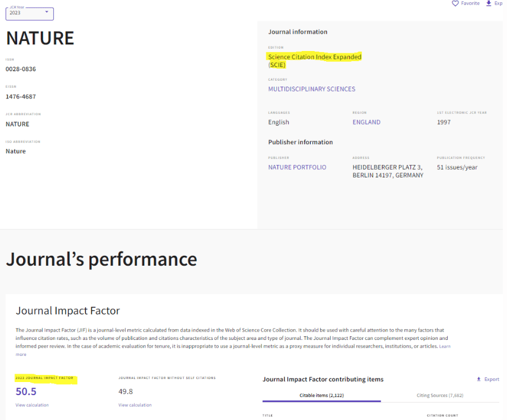Click View calculation under 49.8

pyautogui.click(x=135, y=405)
